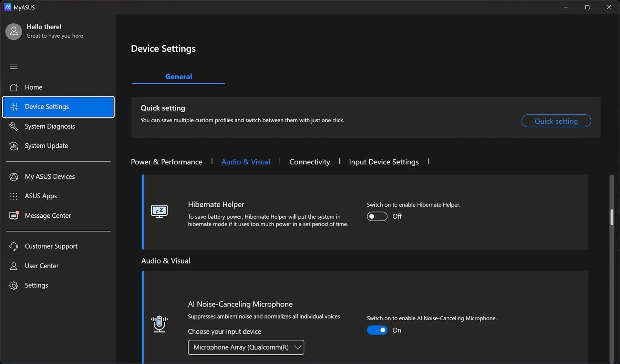Click the ASUS Apps grid icon
620x364 pixels.
(x=14, y=196)
